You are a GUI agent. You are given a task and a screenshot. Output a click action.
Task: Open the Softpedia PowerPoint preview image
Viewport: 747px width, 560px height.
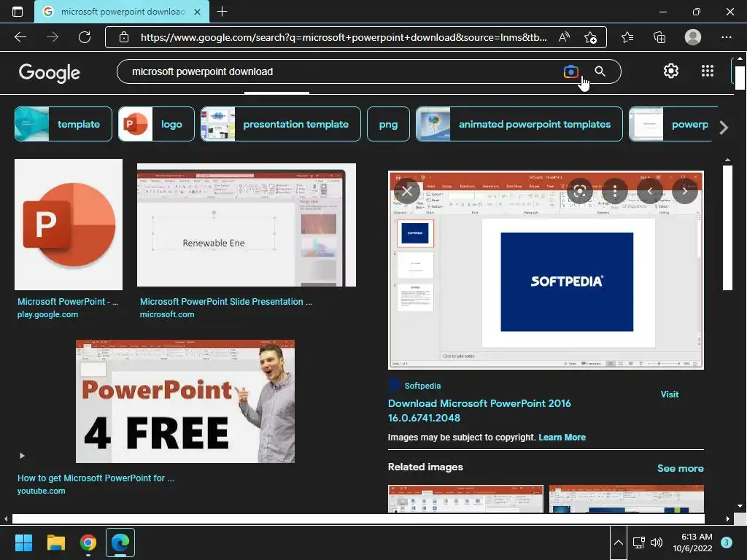(x=546, y=270)
